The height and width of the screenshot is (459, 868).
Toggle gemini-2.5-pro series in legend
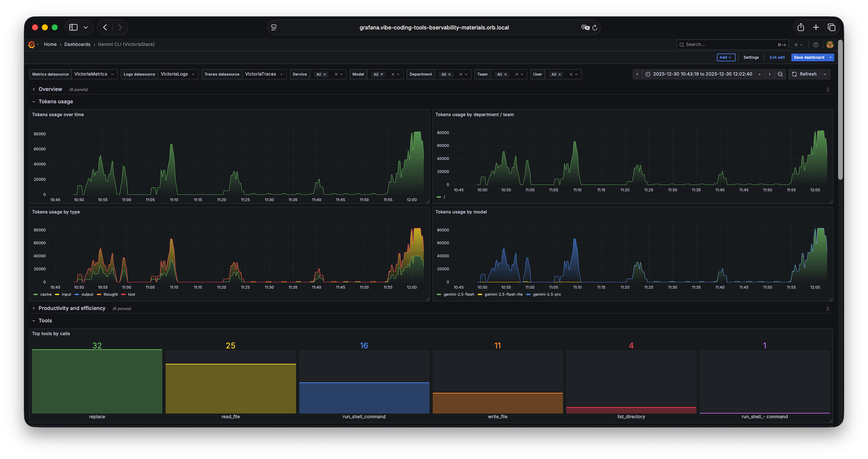pos(543,295)
